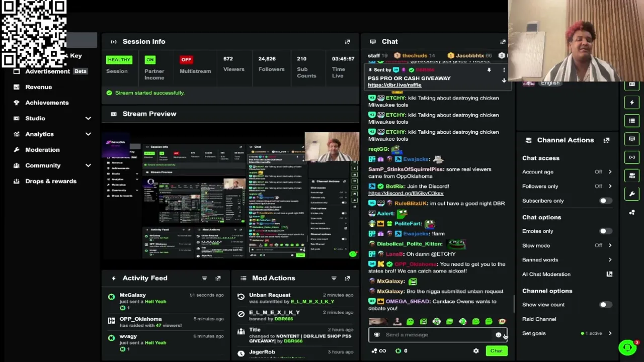The height and width of the screenshot is (362, 644).
Task: Click the Send a message input field
Action: pos(437,335)
